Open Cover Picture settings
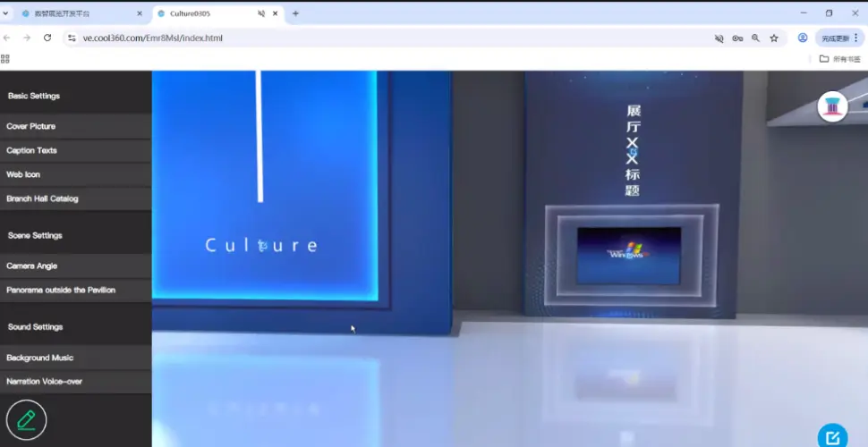This screenshot has width=868, height=447. point(76,126)
